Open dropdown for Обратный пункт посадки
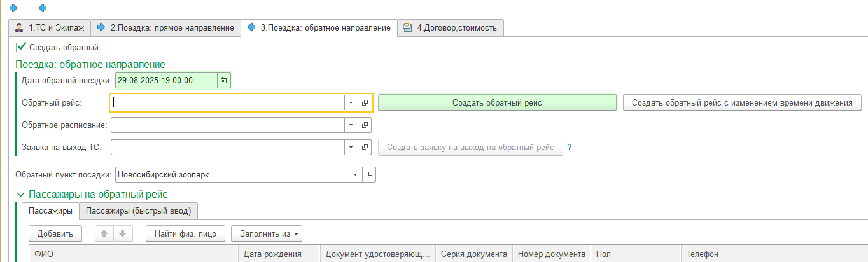The height and width of the screenshot is (262, 868). (355, 174)
